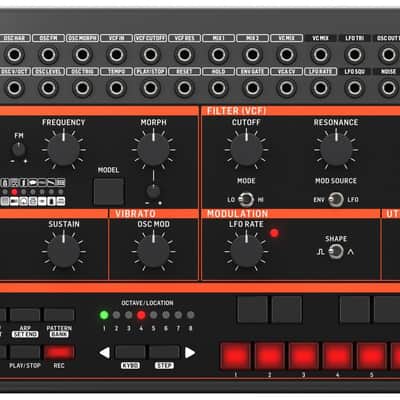Image resolution: width=400 pixels, height=400 pixels.
Task: Click the VIBRATO section heading
Action: point(135,213)
